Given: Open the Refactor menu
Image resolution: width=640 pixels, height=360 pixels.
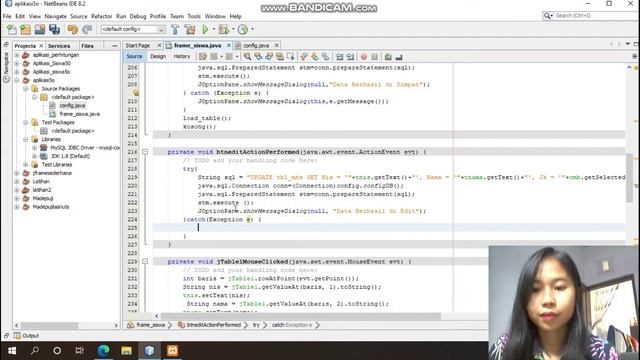Looking at the screenshot, I should pyautogui.click(x=102, y=16).
